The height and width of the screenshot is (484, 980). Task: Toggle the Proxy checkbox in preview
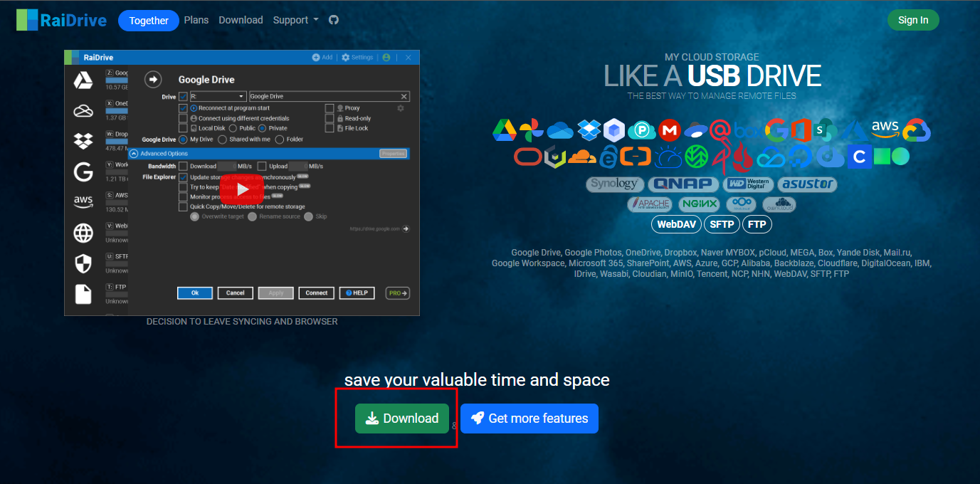[x=330, y=108]
